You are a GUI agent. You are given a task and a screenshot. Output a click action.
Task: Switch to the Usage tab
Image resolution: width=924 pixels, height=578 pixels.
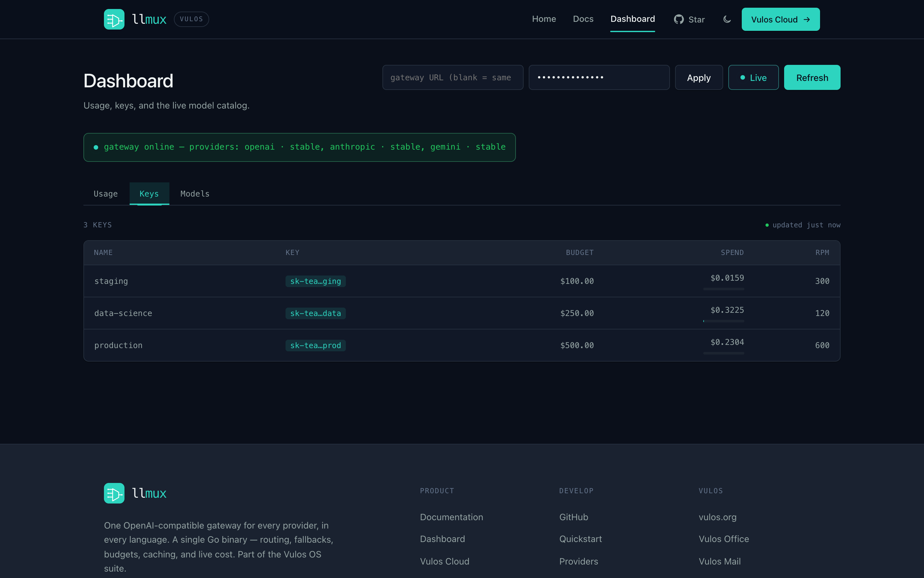[106, 194]
